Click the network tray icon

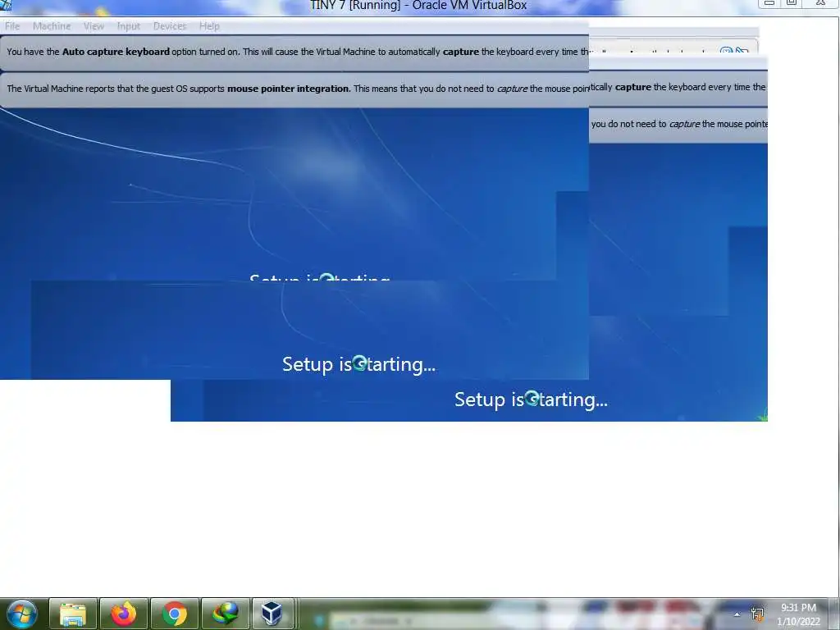pos(757,614)
